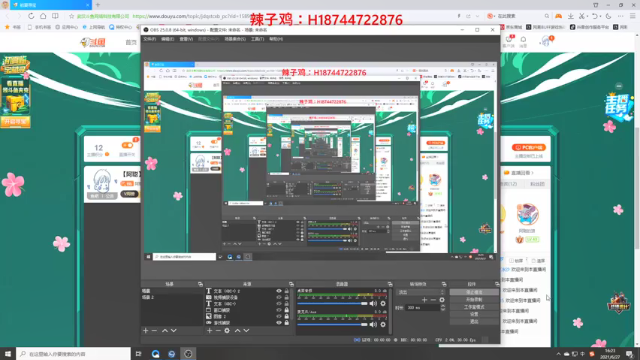Viewport: 640px width, 360px height.
Task: Open OBS 帮助(H) menu
Action: [x=276, y=39]
